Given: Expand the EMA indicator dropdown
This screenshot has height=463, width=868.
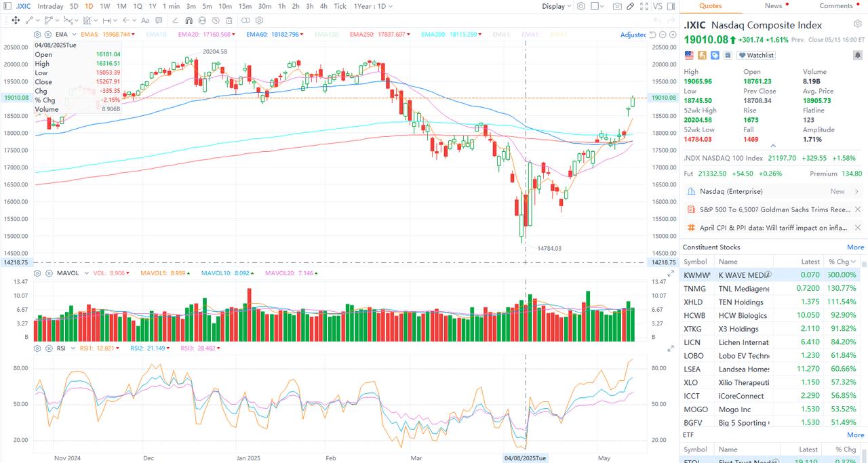Looking at the screenshot, I should tap(74, 35).
